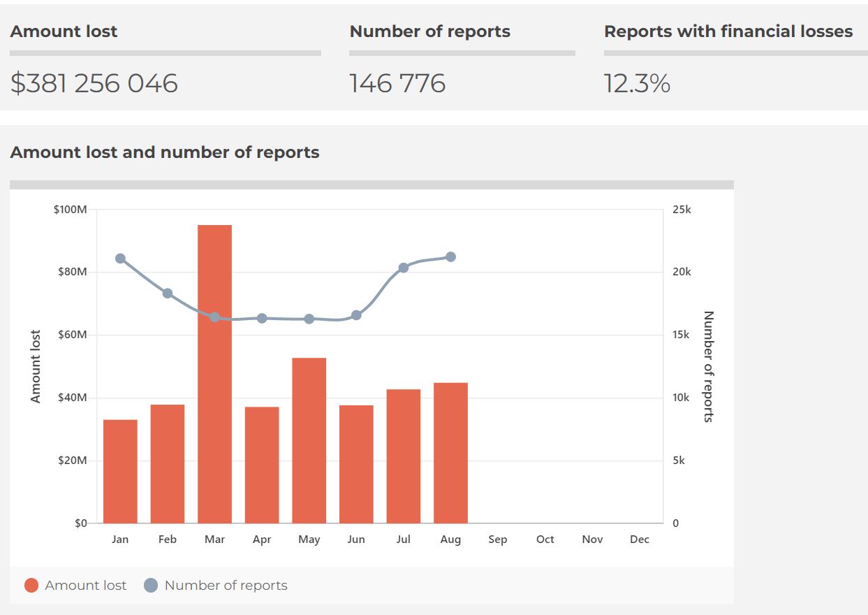Viewport: 868px width, 615px height.
Task: Click the $80M axis label
Action: point(73,272)
